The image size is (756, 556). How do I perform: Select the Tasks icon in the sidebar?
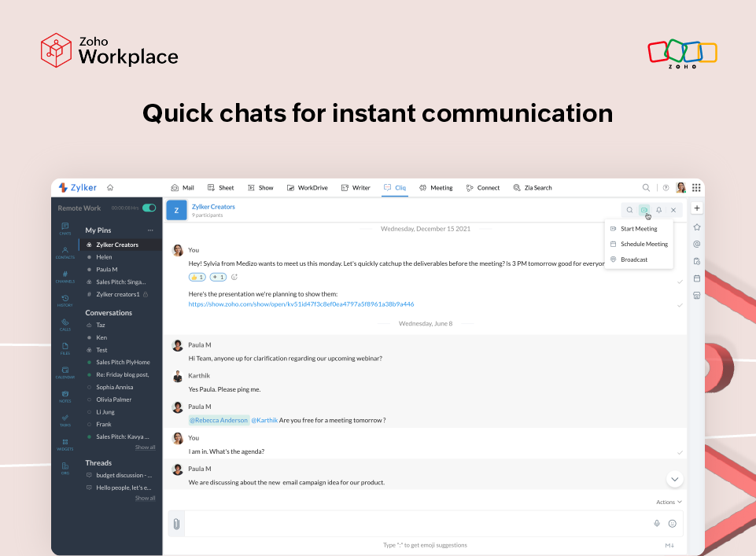[65, 419]
